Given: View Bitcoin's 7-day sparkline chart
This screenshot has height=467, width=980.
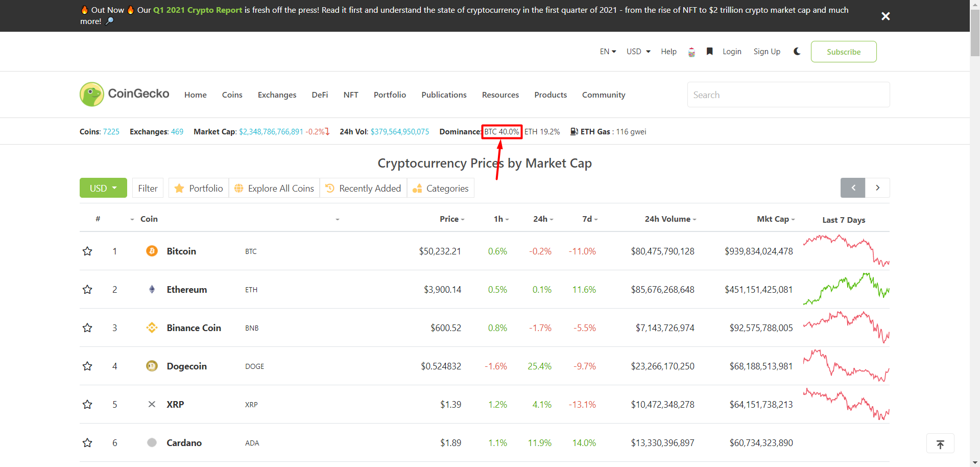Looking at the screenshot, I should click(846, 250).
